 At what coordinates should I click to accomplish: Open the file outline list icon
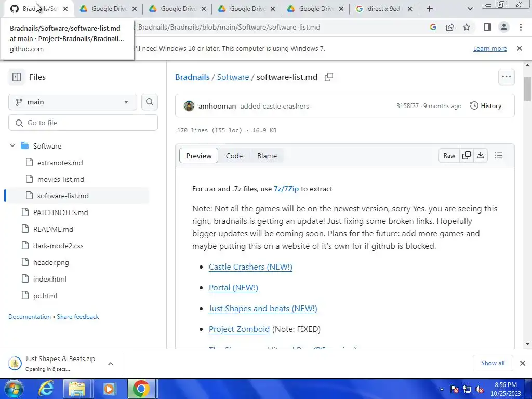tap(498, 155)
